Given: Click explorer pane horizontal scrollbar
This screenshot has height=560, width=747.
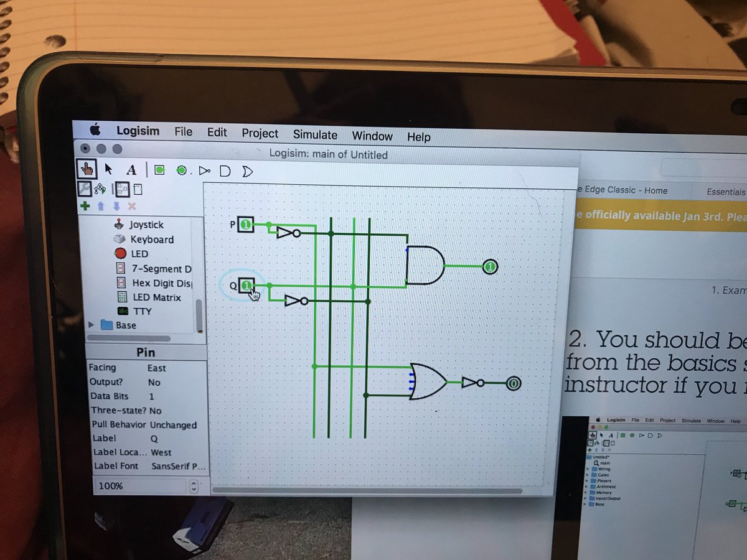Looking at the screenshot, I should click(x=128, y=338).
